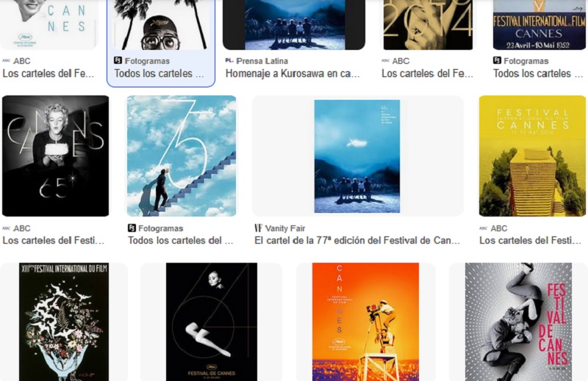Open 'El cartel de la 77ª edición' link

tap(357, 241)
